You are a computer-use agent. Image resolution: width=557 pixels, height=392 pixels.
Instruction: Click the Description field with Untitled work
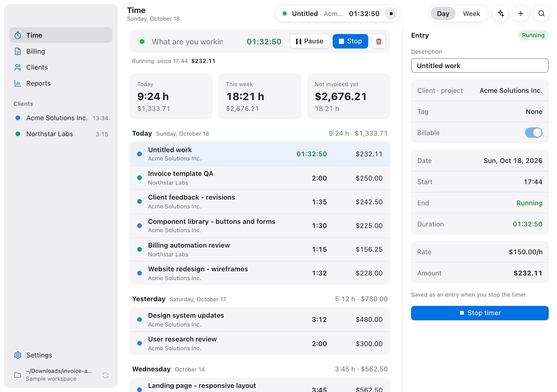(480, 66)
